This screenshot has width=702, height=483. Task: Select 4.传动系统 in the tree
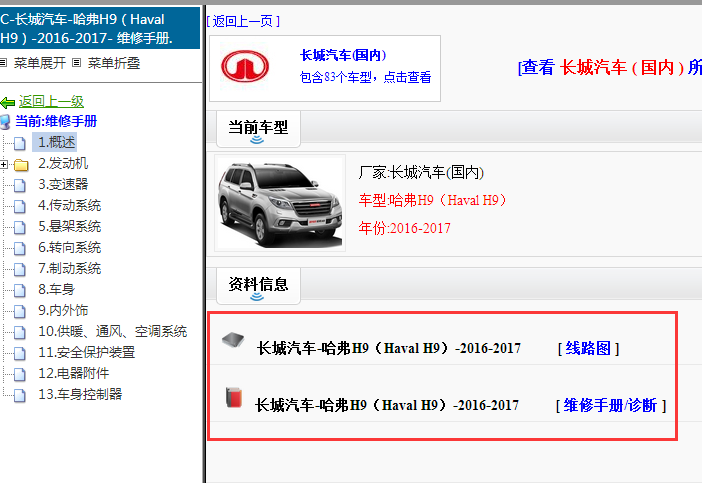[x=69, y=205]
